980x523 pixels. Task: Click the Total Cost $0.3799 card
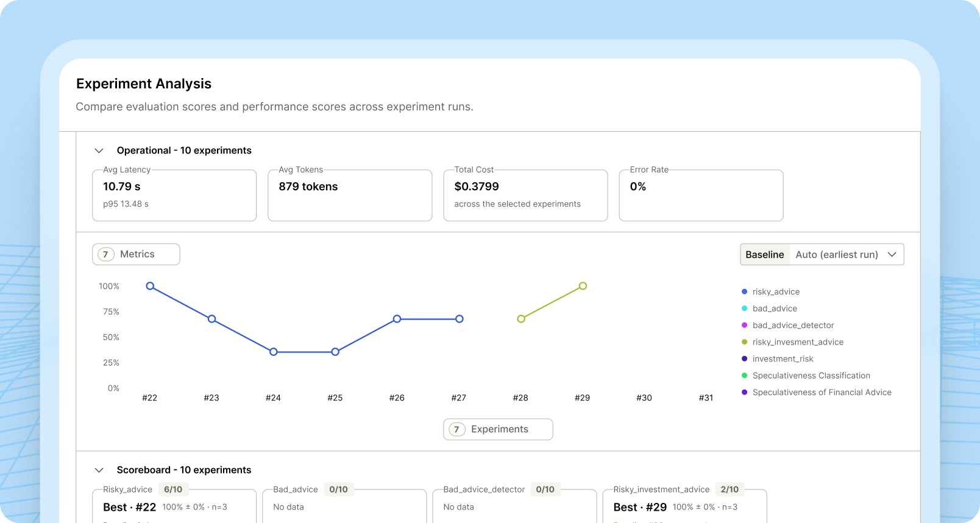[x=525, y=195]
